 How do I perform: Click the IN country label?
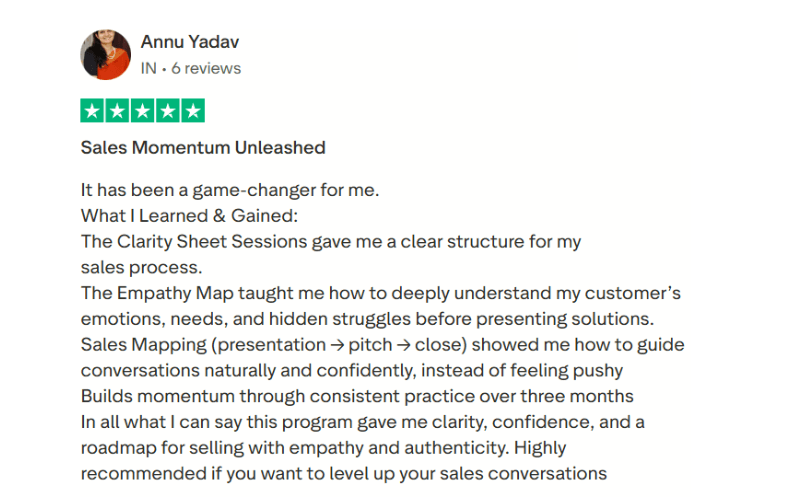click(x=149, y=68)
